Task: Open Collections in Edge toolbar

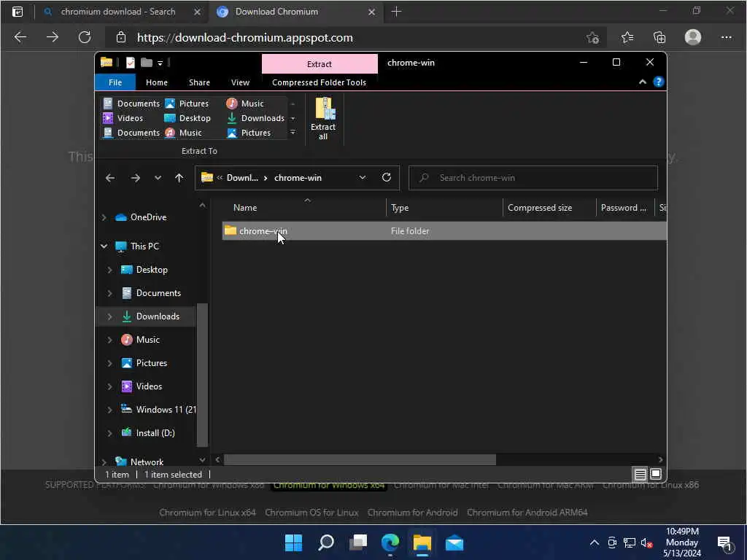Action: [x=659, y=37]
